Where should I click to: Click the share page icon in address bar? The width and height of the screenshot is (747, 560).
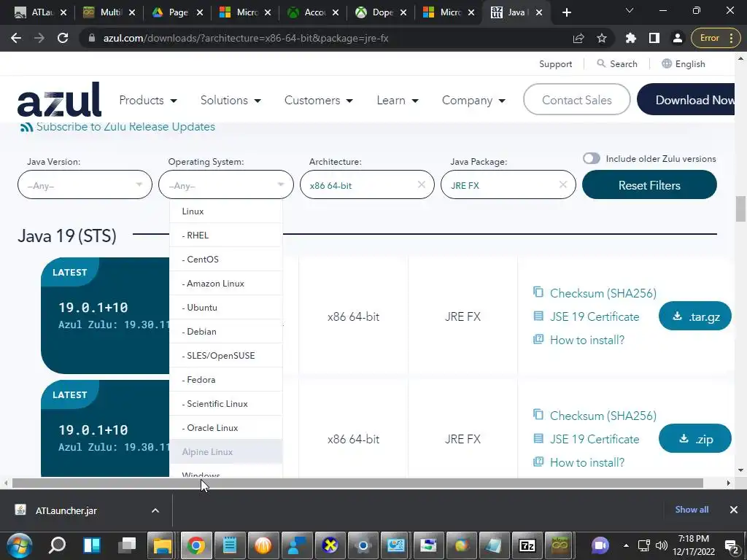578,38
